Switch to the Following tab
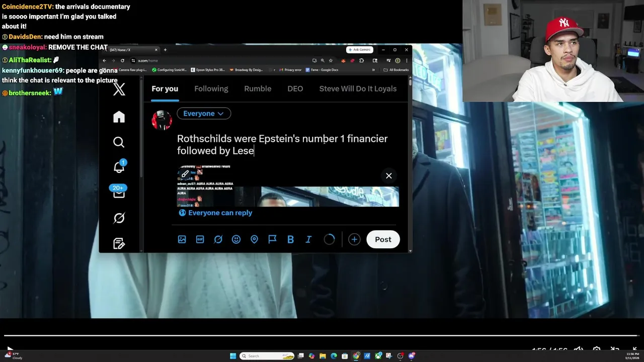 coord(211,88)
